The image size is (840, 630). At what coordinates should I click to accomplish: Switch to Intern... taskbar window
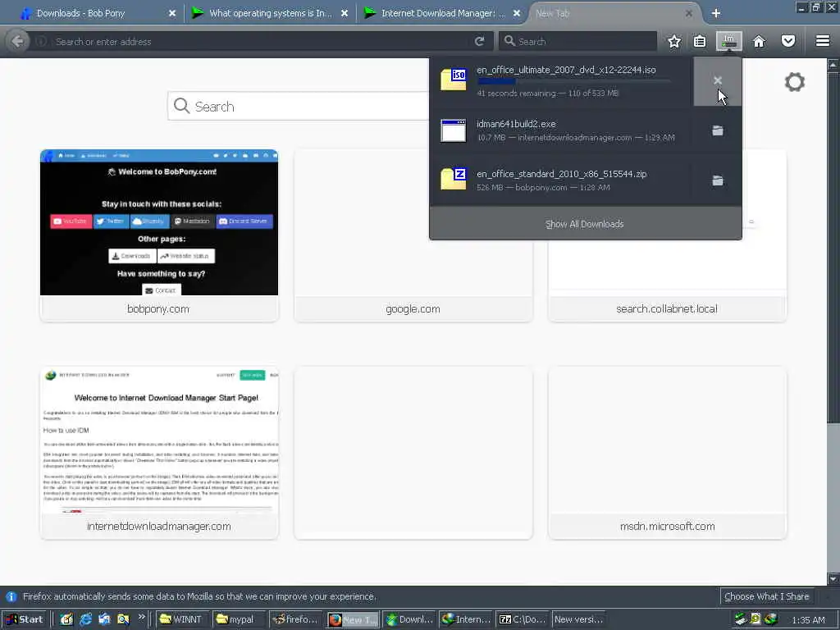[466, 619]
